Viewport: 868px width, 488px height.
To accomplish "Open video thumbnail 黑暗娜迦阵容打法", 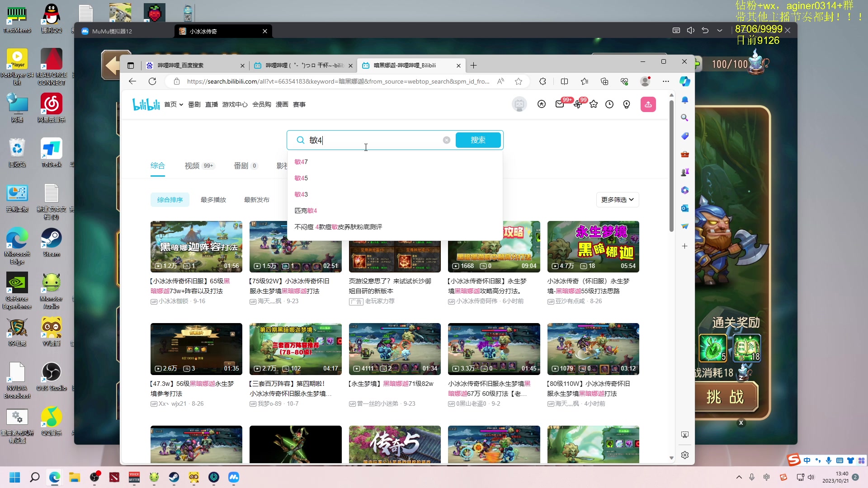I will tap(196, 247).
